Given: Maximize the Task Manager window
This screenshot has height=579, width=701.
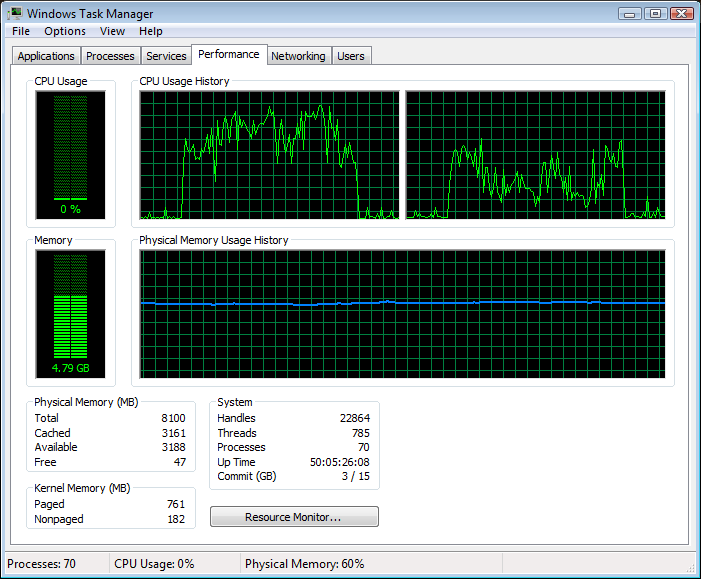Looking at the screenshot, I should pyautogui.click(x=655, y=13).
